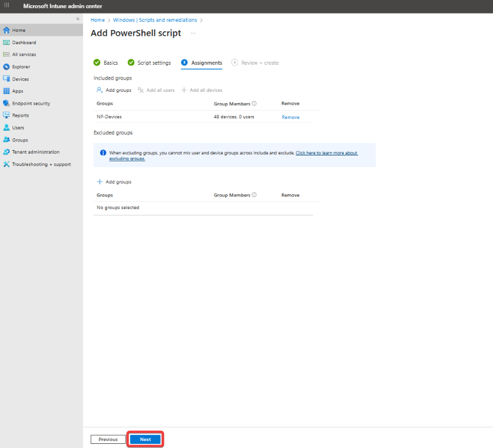The height and width of the screenshot is (448, 493).
Task: Navigate to Windows Scripts and remediations breadcrumb
Action: (155, 20)
